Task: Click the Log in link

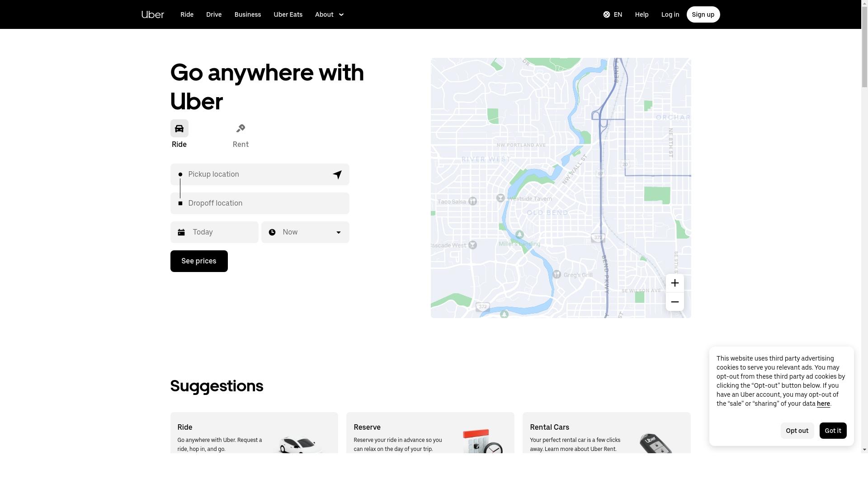Action: coord(670,14)
